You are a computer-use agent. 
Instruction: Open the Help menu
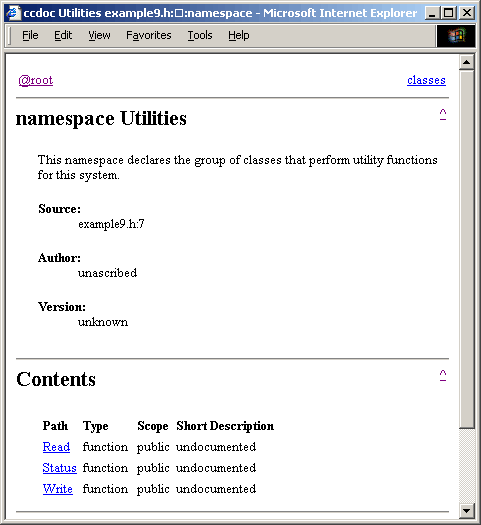[239, 35]
